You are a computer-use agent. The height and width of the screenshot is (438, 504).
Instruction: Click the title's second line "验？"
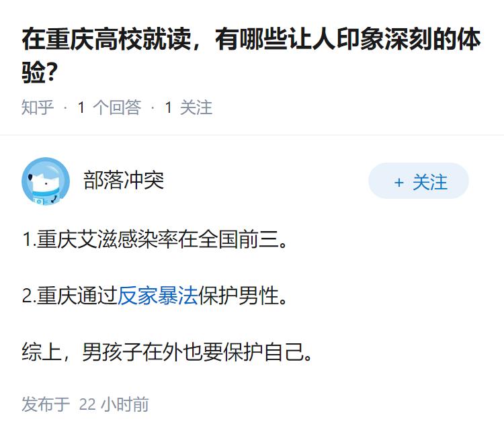[38, 73]
